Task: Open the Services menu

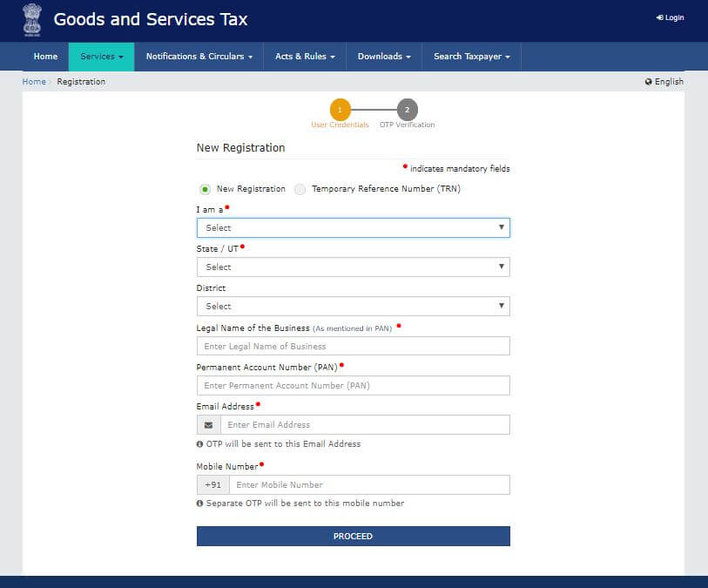Action: click(x=101, y=57)
